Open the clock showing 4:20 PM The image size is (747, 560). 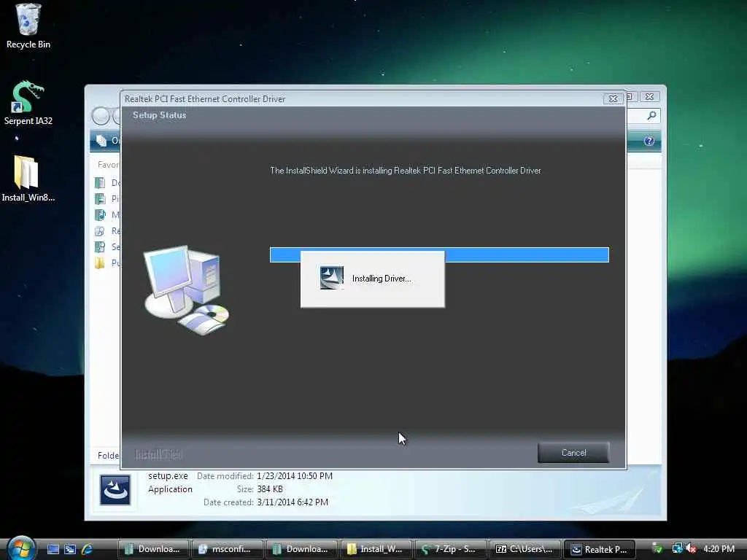pyautogui.click(x=719, y=548)
